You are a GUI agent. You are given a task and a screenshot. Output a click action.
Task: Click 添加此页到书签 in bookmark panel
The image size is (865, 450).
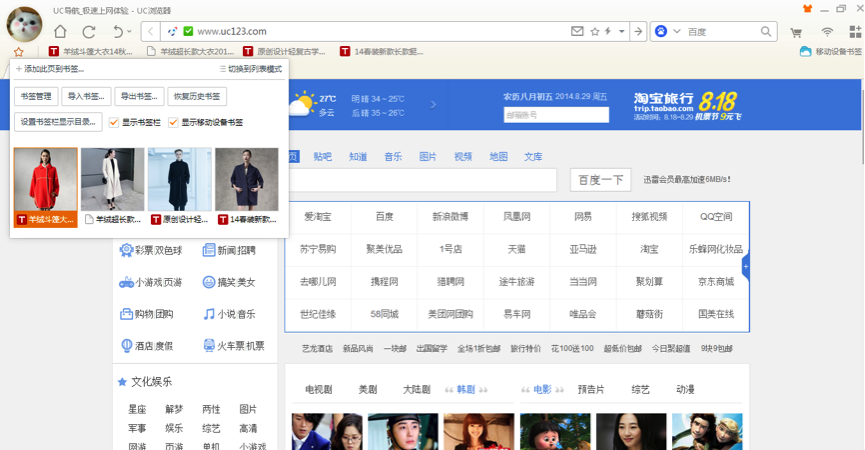pyautogui.click(x=50, y=69)
